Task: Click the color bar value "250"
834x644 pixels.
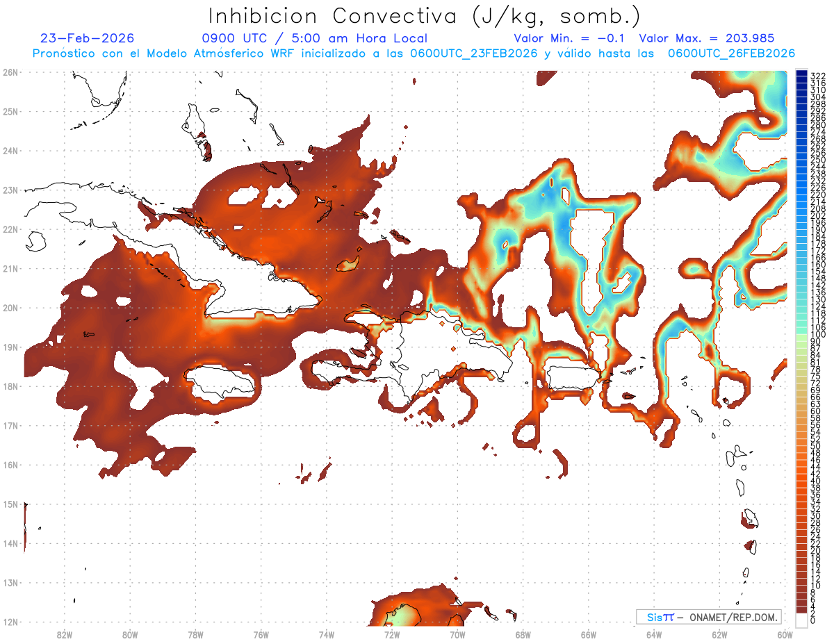Action: (x=818, y=160)
